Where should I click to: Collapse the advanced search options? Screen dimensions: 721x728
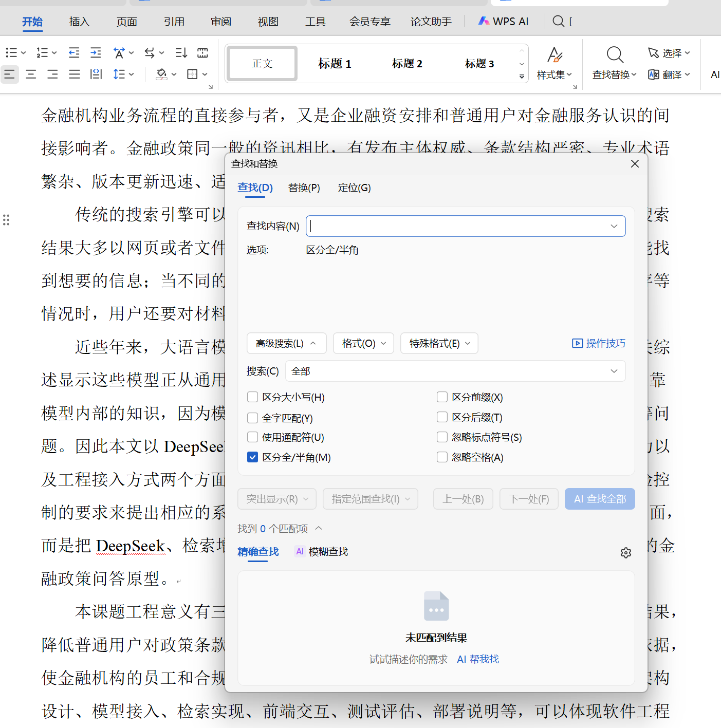pyautogui.click(x=287, y=343)
